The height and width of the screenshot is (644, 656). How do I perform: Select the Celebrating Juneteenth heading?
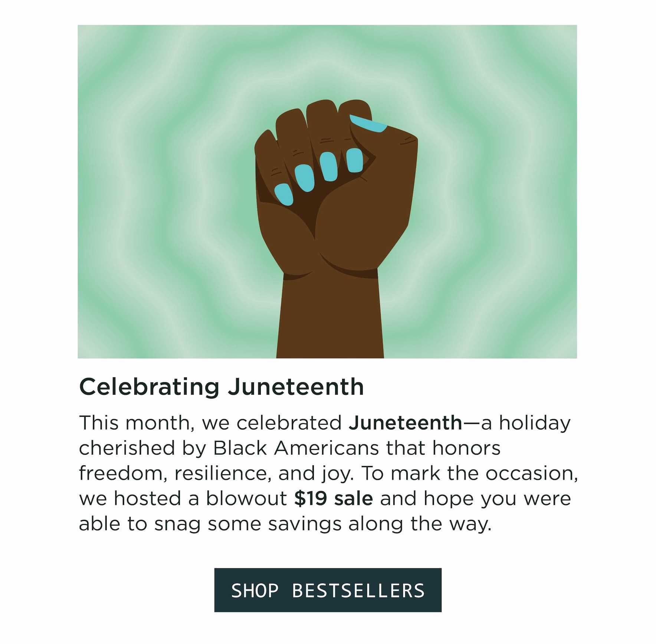click(x=222, y=387)
